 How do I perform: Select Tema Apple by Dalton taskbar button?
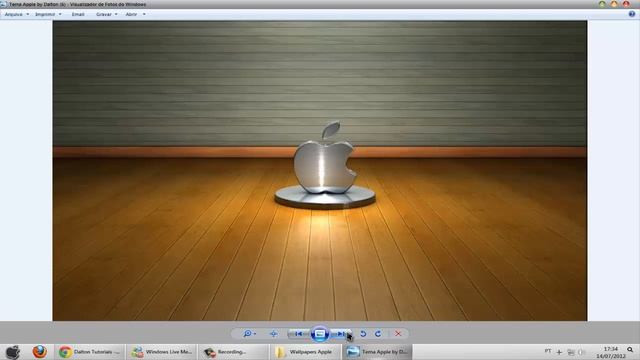377,352
